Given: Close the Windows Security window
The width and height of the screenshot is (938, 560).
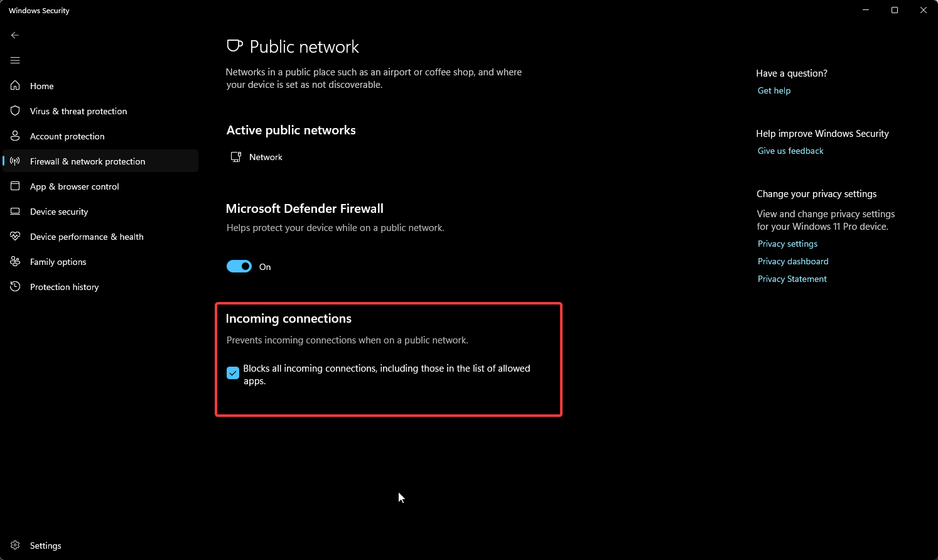Looking at the screenshot, I should point(924,10).
